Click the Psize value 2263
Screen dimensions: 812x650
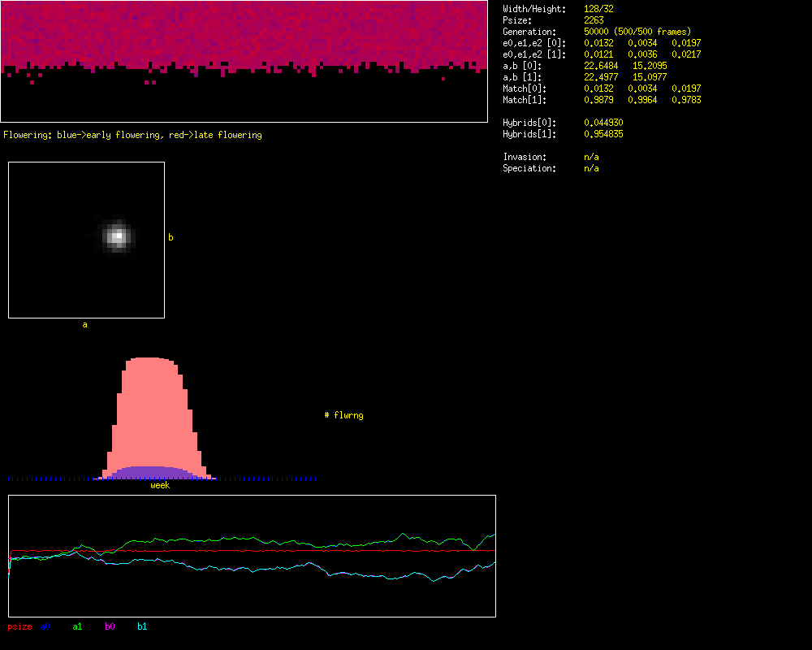click(x=594, y=20)
